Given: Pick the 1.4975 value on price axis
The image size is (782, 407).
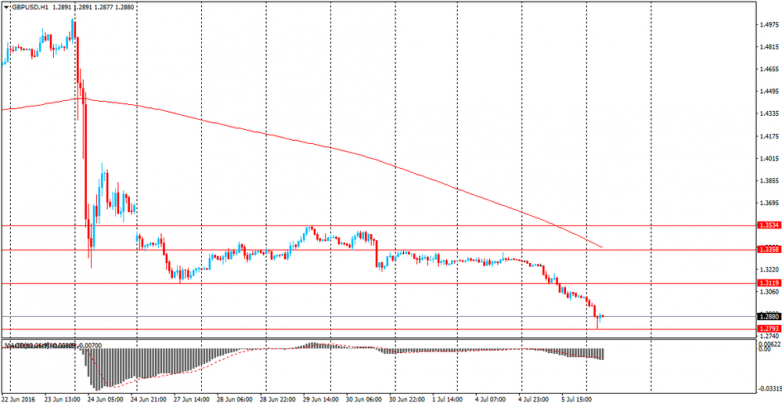Looking at the screenshot, I should coord(769,24).
